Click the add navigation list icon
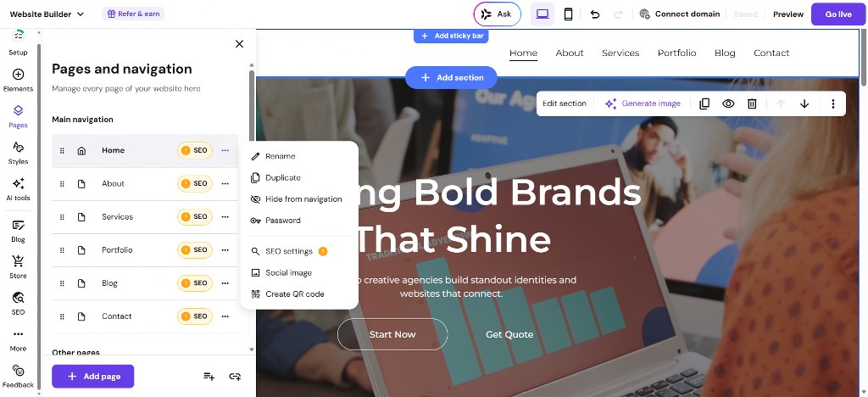 pyautogui.click(x=209, y=377)
